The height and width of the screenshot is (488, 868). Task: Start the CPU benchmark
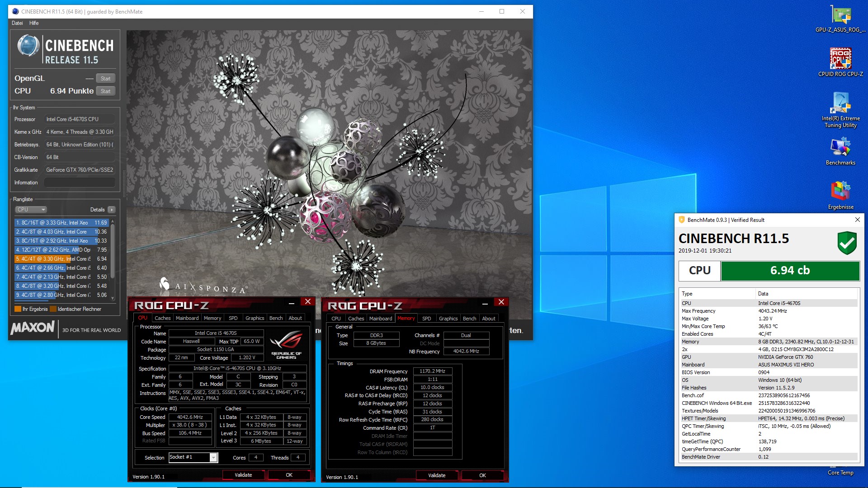(106, 91)
